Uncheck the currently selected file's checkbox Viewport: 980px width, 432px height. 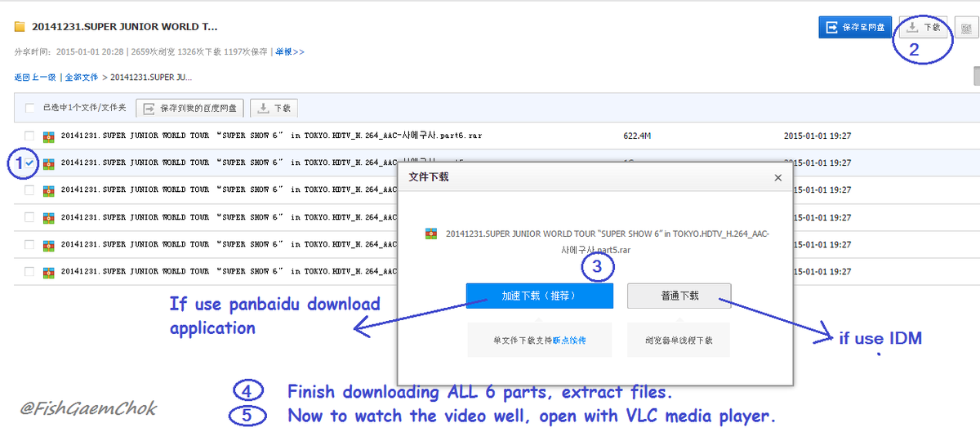pyautogui.click(x=29, y=163)
